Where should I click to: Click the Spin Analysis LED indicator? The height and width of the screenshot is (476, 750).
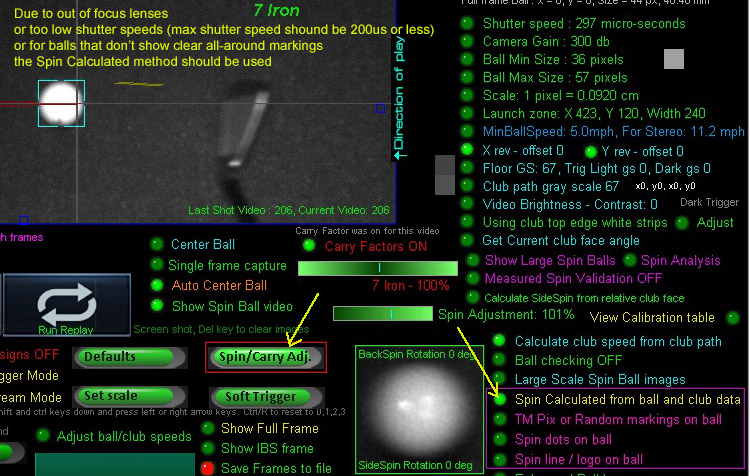631,260
